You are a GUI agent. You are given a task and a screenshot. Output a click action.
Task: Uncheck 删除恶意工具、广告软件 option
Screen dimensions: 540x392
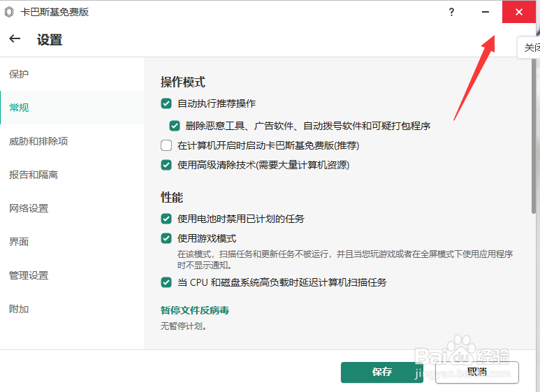pos(175,126)
